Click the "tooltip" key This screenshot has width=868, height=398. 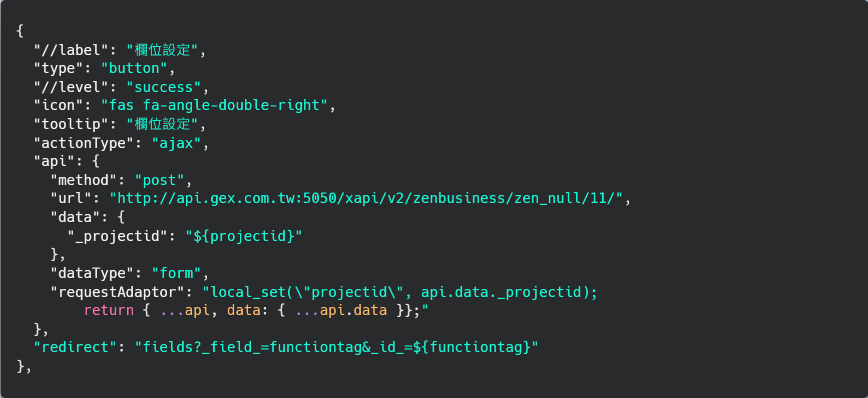point(71,124)
